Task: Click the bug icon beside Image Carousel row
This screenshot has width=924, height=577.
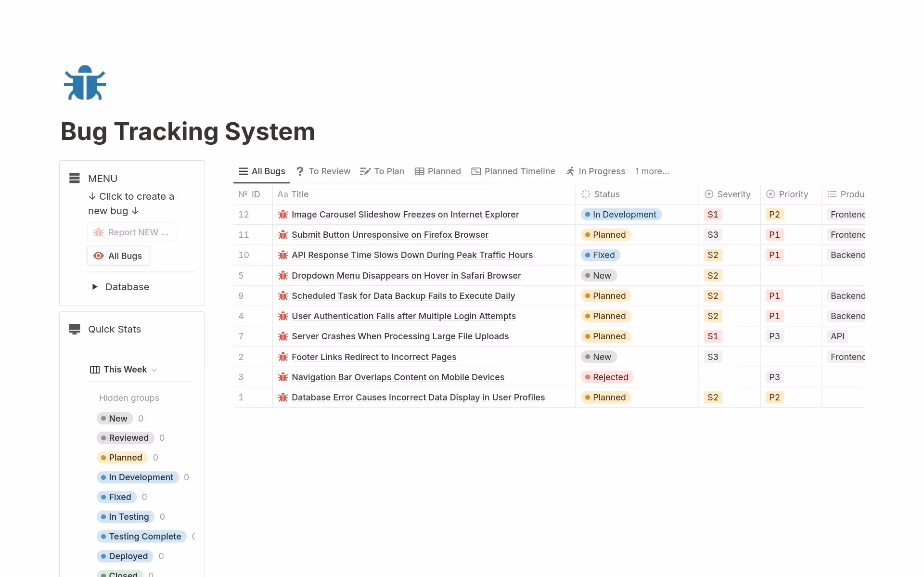Action: click(x=283, y=215)
